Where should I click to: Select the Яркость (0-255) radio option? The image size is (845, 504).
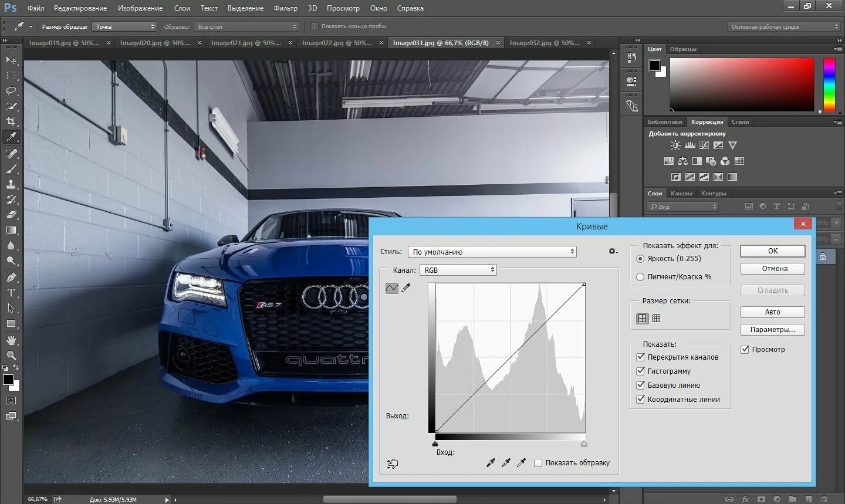coord(640,259)
